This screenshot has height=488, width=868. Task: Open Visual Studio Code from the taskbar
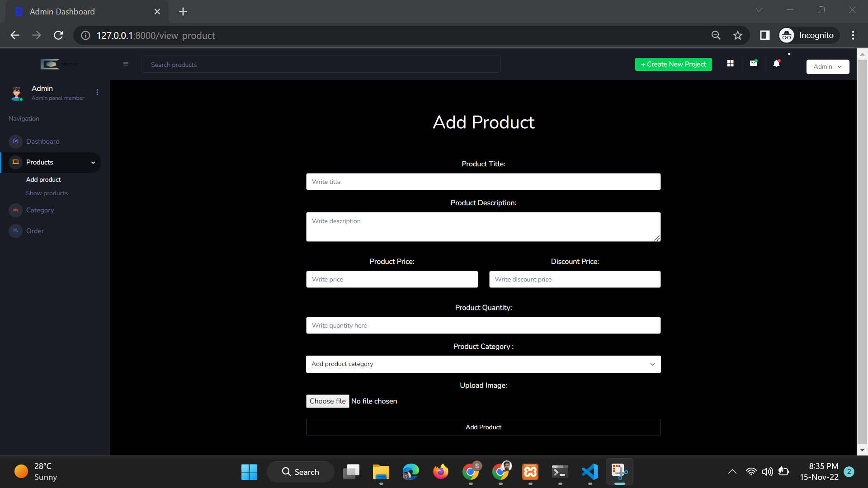590,471
